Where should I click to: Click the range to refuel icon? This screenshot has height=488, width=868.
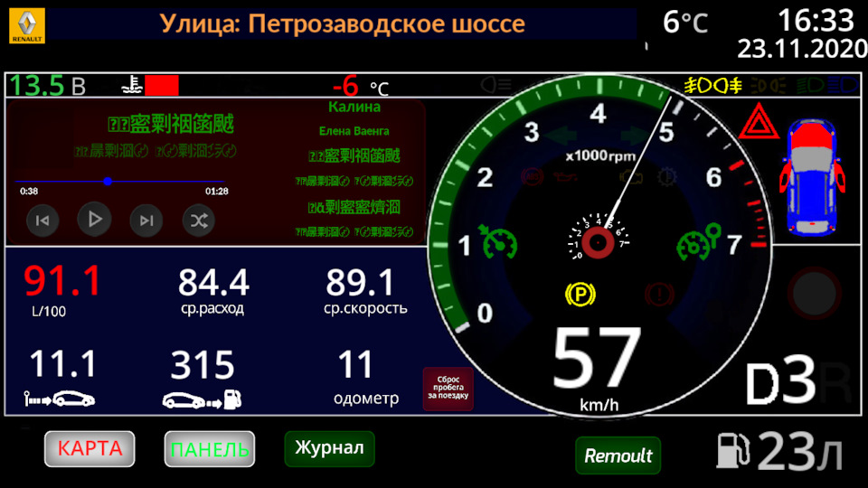click(202, 399)
